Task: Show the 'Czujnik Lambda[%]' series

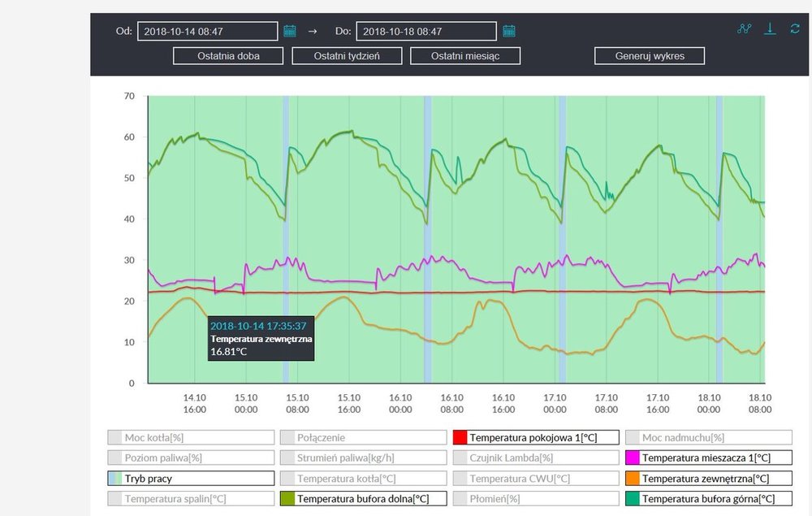Action: (x=536, y=457)
